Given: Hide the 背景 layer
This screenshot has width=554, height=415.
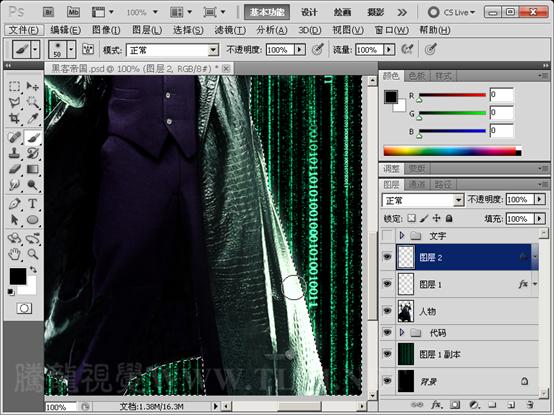Looking at the screenshot, I should point(388,381).
